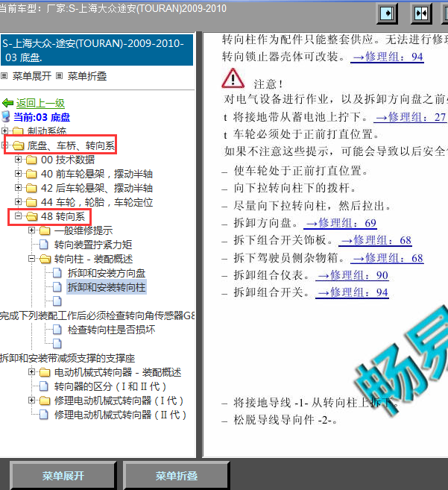Image resolution: width=448 pixels, height=490 pixels.
Task: Expand 修理电动机械式转向器 (I 代) node
Action: tap(31, 400)
